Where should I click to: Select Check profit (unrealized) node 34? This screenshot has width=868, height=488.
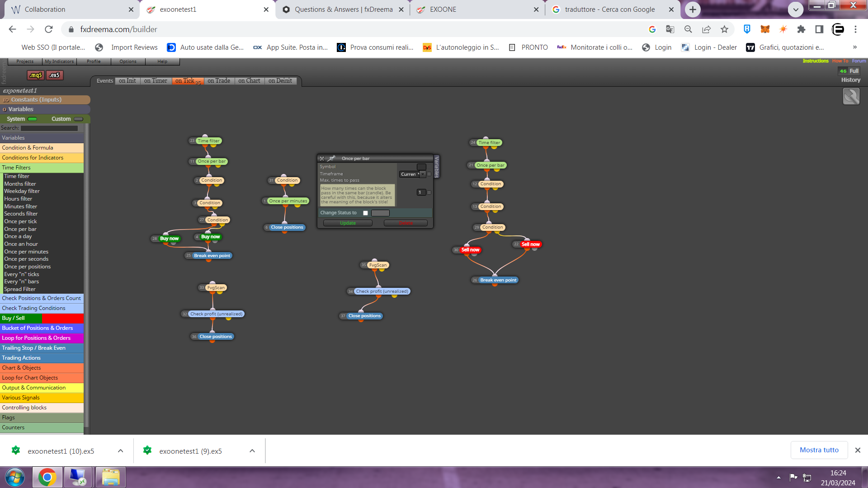coord(382,291)
